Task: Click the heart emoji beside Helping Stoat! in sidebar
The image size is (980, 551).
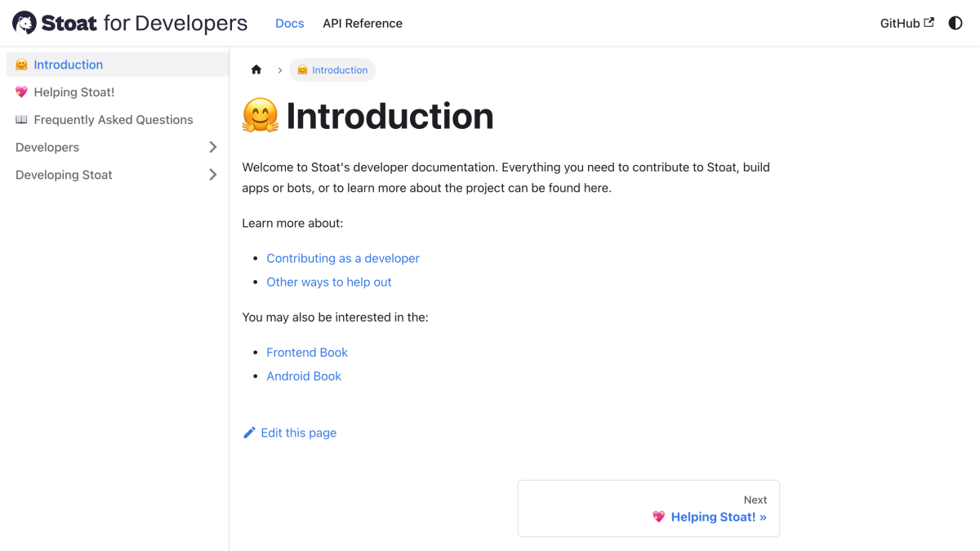Action: [x=22, y=92]
